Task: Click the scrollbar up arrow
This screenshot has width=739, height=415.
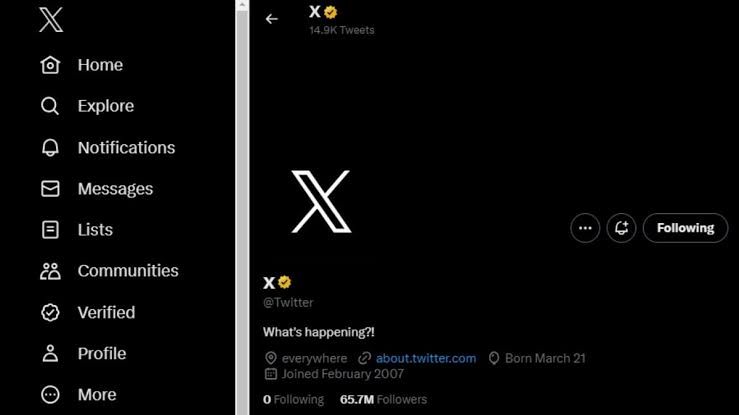Action: (242, 5)
